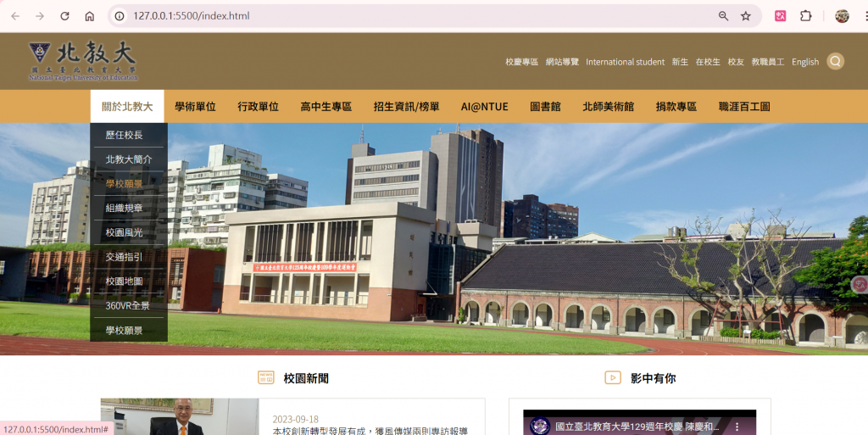Open the zoom magnifier in address bar
The width and height of the screenshot is (868, 435).
click(723, 16)
